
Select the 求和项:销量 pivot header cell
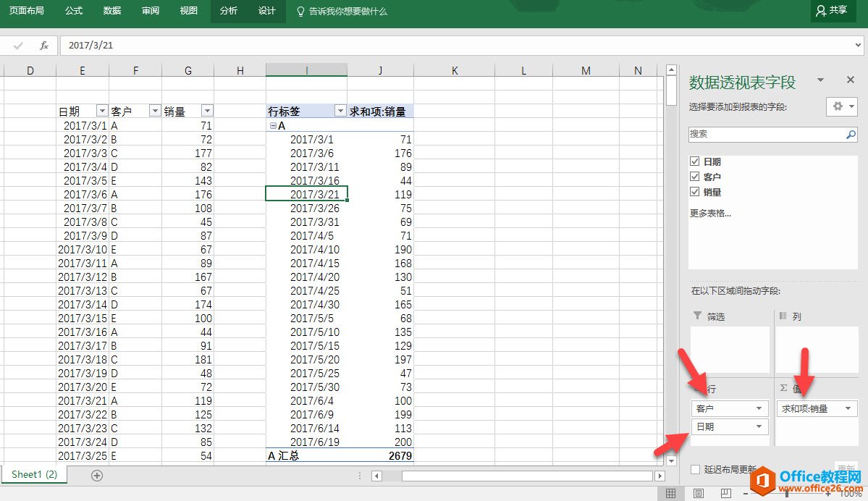pyautogui.click(x=380, y=111)
